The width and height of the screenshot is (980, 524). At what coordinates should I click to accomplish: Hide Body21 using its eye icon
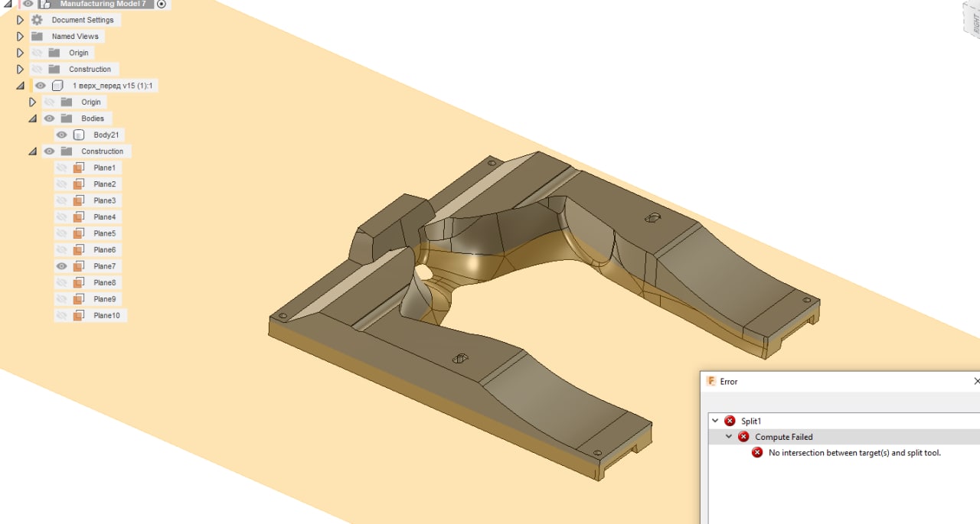pyautogui.click(x=62, y=135)
